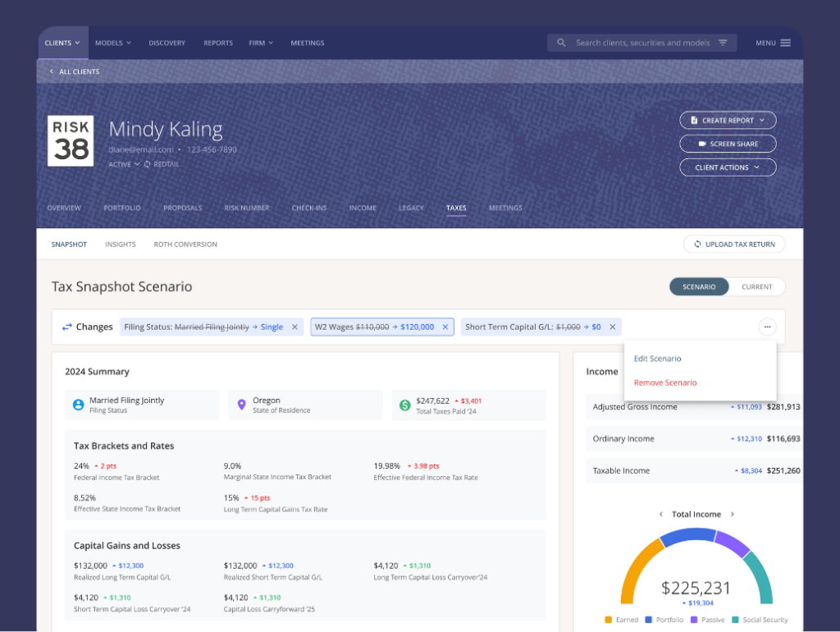Click the Portfolio legend blue swatch
Viewport: 840px width, 632px height.
tap(648, 620)
